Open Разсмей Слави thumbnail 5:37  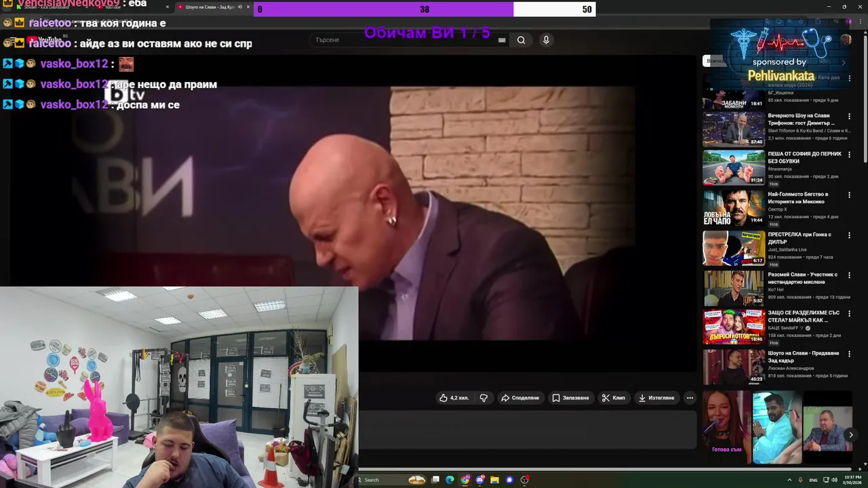pyautogui.click(x=734, y=287)
